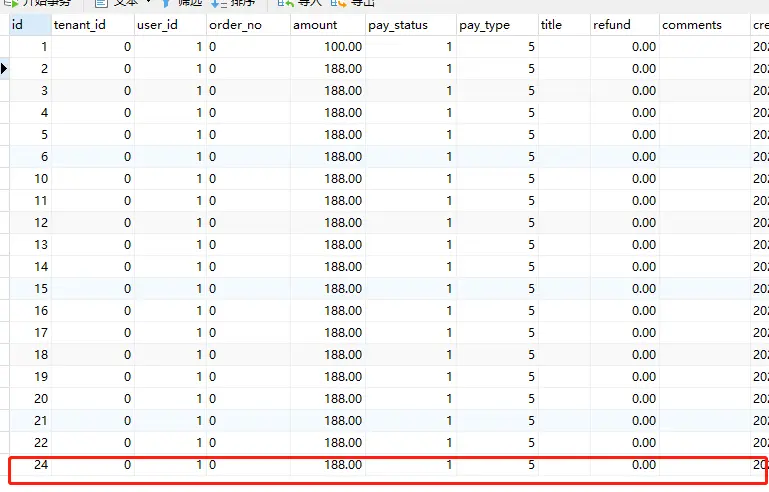Select the amount 188.00 in row id 16
This screenshot has width=769, height=492.
[x=328, y=311]
